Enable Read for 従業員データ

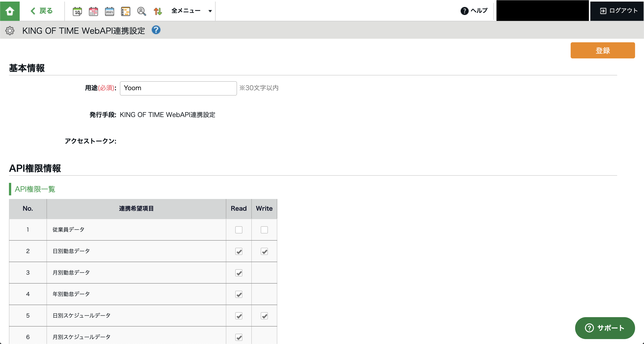point(239,230)
